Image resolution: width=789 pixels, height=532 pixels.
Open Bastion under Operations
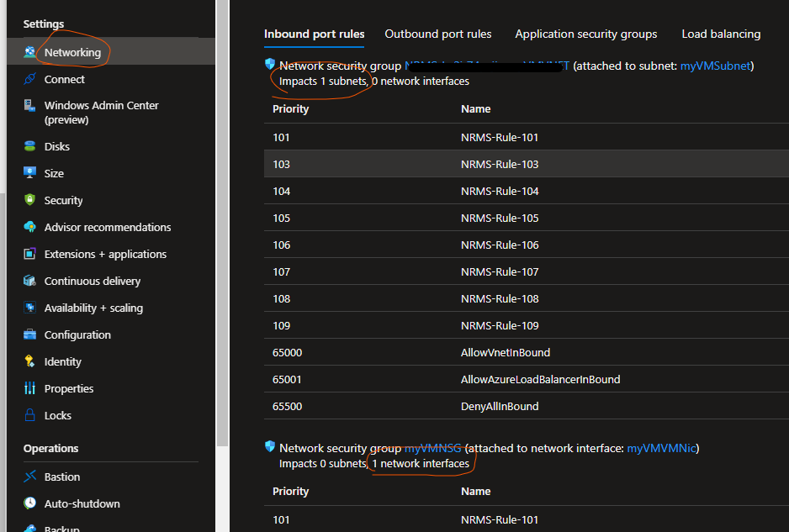pyautogui.click(x=62, y=477)
